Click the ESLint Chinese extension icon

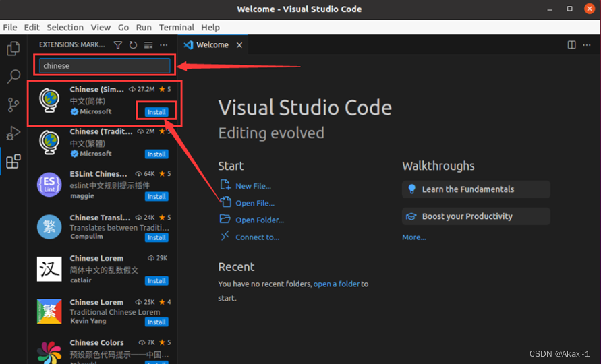(49, 185)
